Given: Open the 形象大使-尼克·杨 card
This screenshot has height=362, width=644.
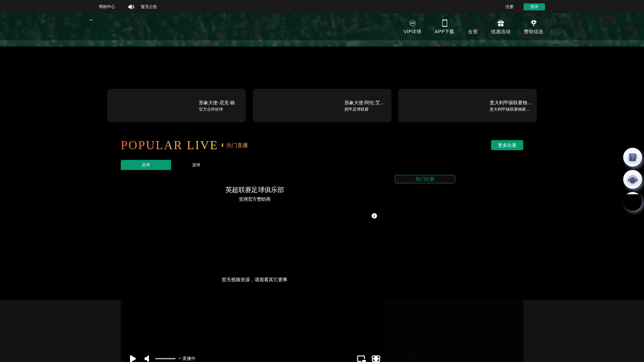Looking at the screenshot, I should tap(176, 106).
